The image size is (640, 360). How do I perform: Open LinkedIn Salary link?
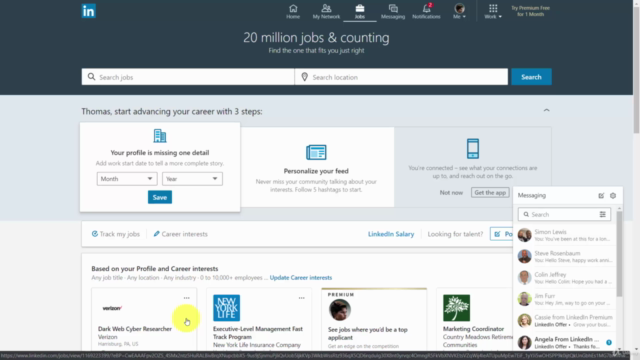pyautogui.click(x=391, y=234)
